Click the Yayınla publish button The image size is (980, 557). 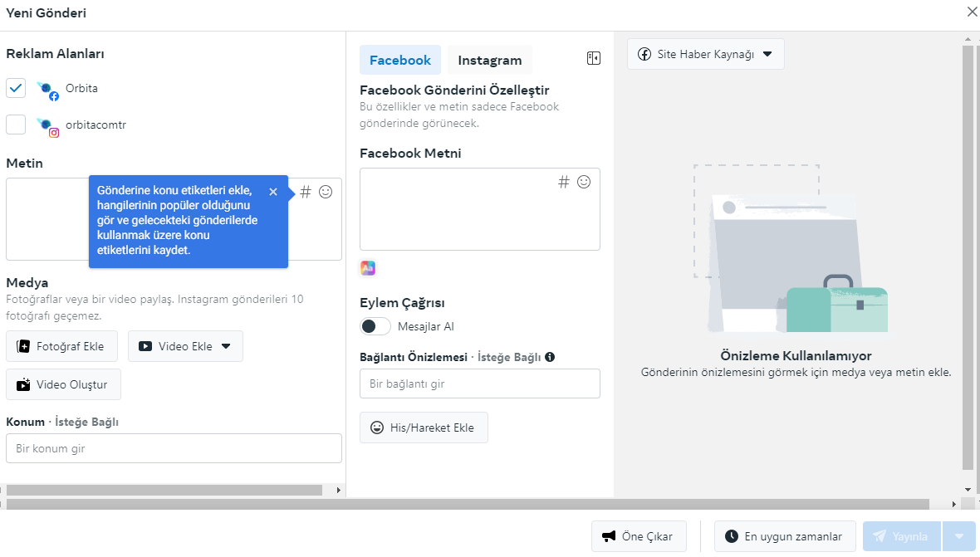pyautogui.click(x=902, y=536)
